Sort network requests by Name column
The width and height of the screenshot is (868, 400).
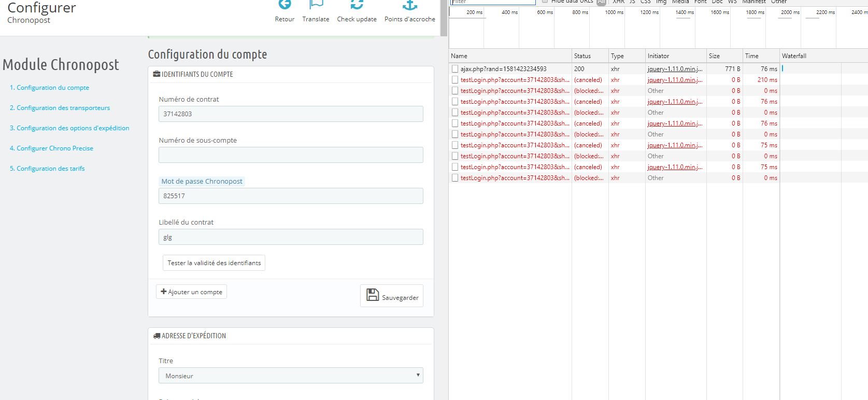(510, 56)
